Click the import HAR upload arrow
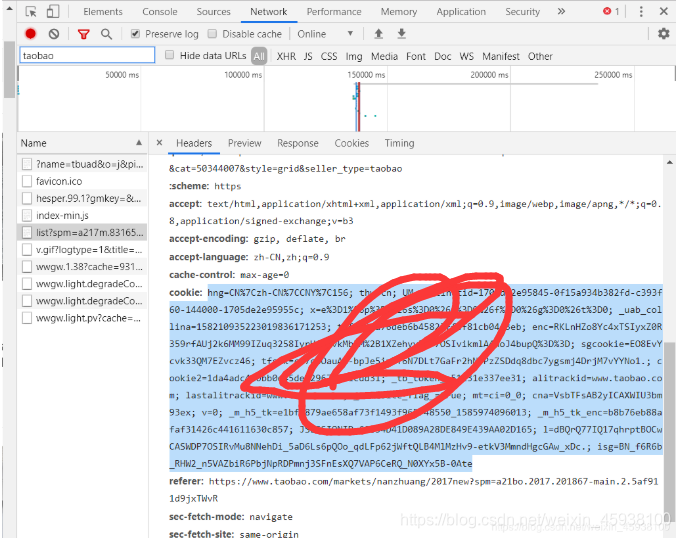This screenshot has height=538, width=681. pos(379,34)
